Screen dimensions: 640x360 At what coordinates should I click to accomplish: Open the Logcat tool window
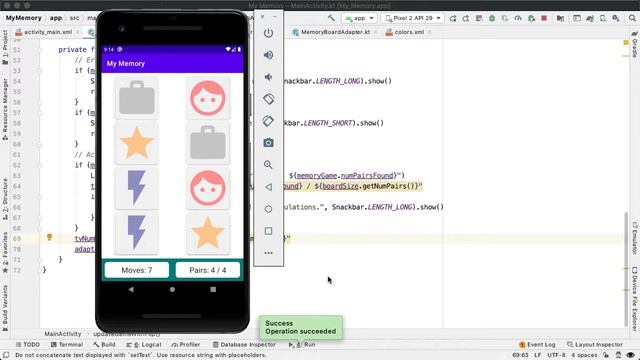(144, 344)
